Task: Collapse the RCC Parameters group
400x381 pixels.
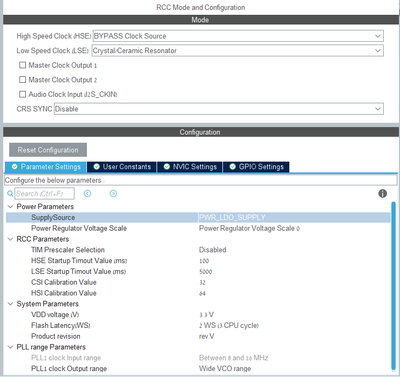Action: pos(10,239)
